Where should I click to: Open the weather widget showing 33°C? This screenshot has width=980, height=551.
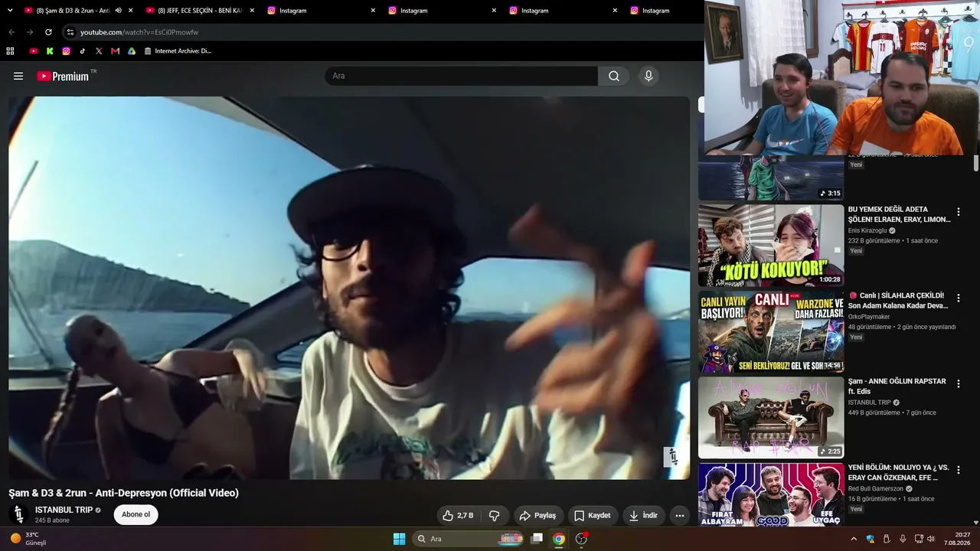pos(28,539)
